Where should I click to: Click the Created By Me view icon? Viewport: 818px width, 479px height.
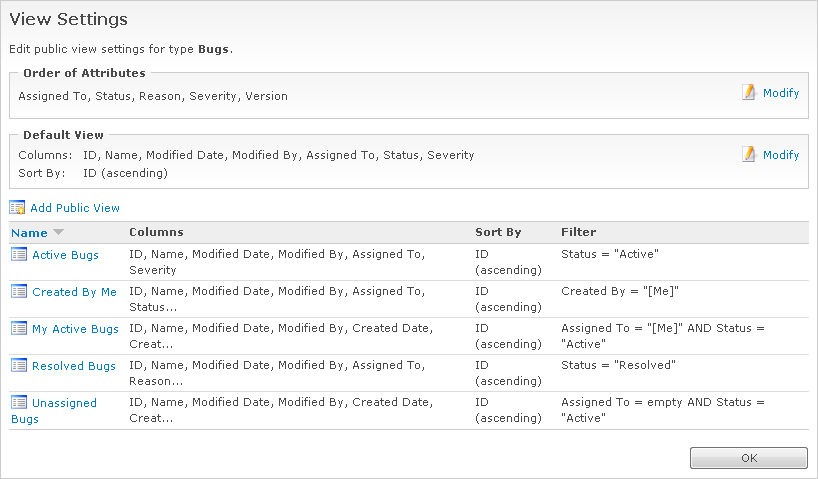19,292
